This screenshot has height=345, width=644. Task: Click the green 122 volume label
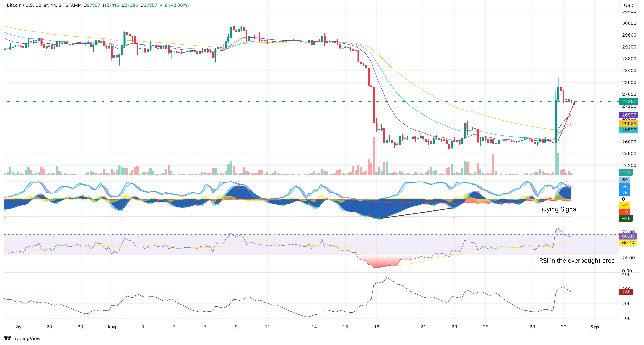[x=626, y=172]
